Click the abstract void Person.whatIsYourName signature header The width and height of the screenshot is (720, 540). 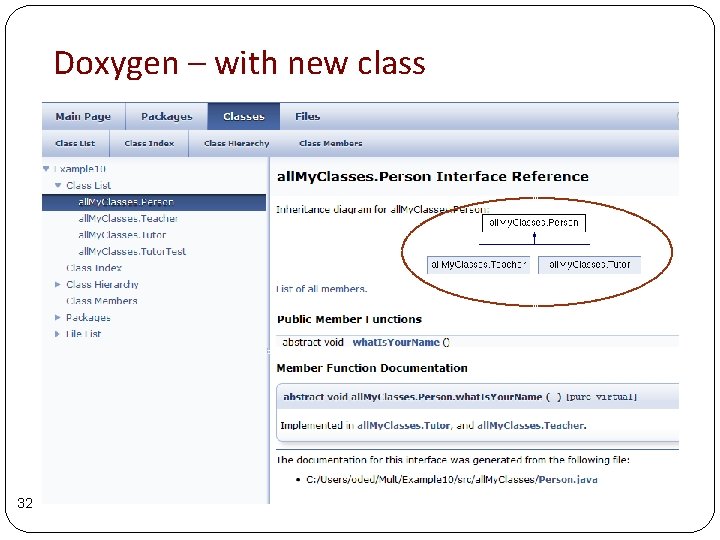tap(478, 397)
